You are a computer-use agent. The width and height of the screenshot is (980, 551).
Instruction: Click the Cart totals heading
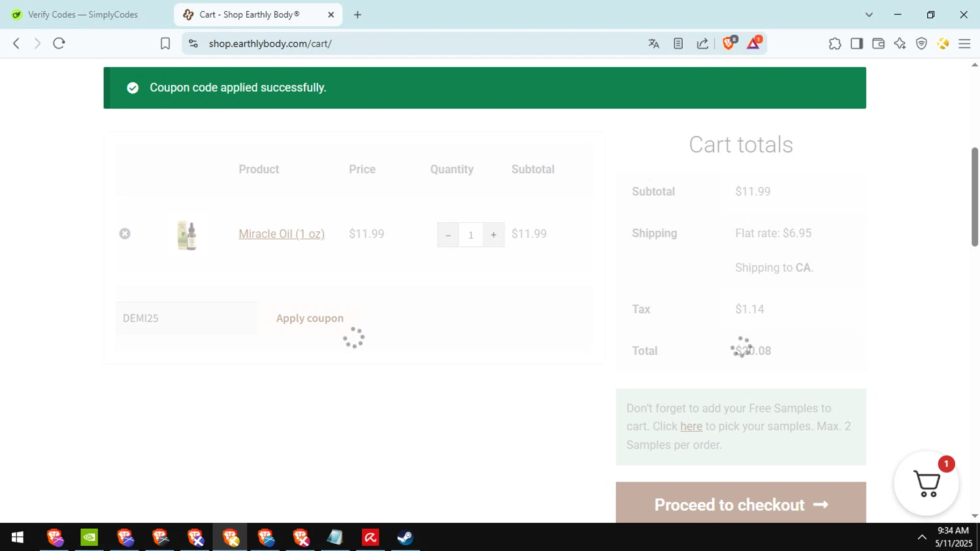coord(741,144)
